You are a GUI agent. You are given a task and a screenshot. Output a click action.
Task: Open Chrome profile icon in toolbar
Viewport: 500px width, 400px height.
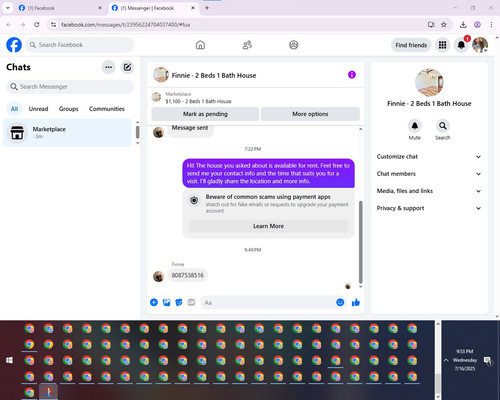pyautogui.click(x=477, y=25)
